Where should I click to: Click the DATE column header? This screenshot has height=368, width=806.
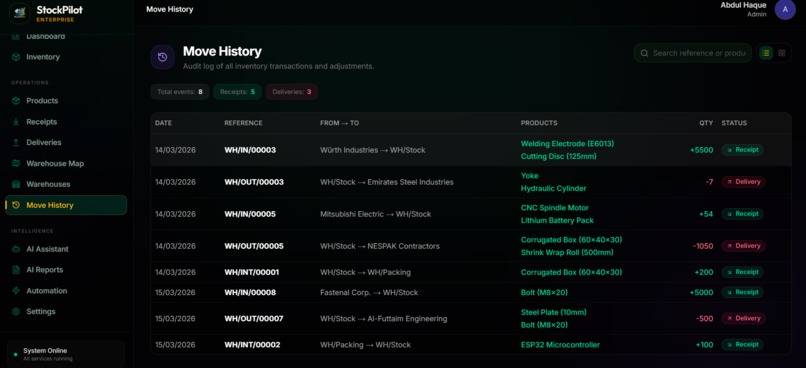tap(163, 123)
